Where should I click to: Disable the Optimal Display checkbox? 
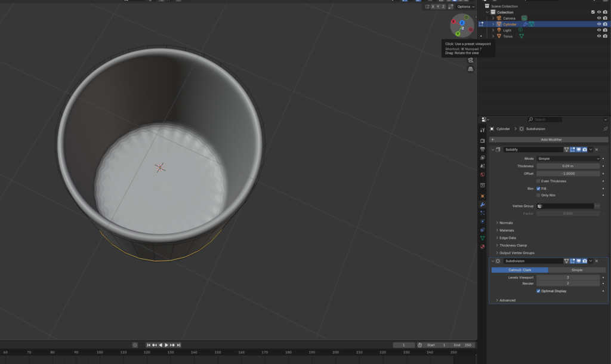point(539,291)
